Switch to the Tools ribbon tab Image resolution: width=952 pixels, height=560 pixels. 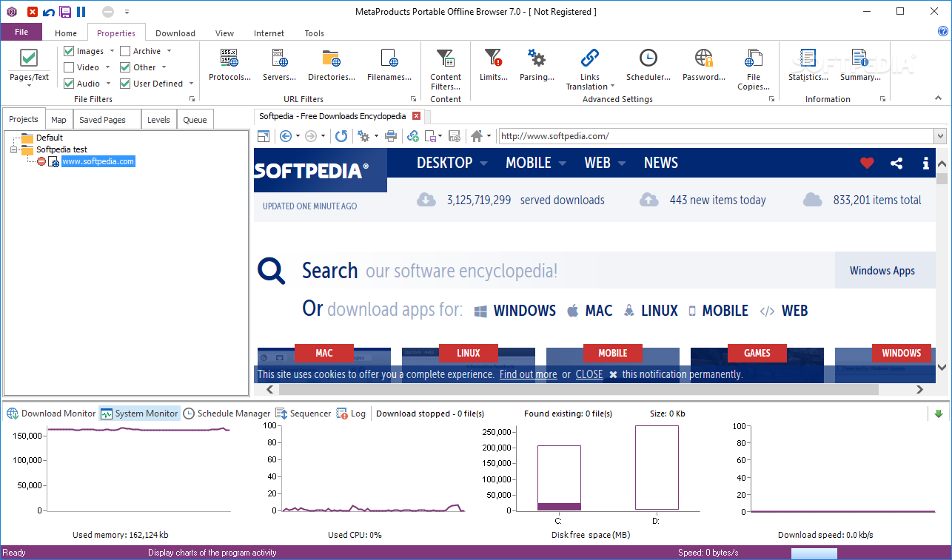click(x=315, y=33)
